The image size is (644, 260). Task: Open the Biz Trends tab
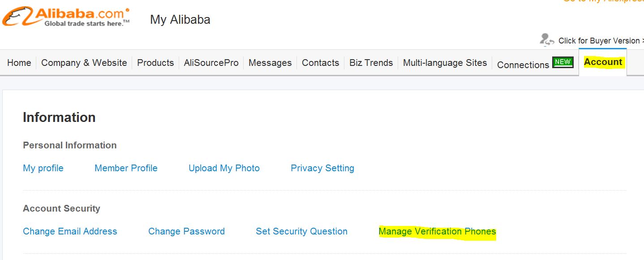(x=371, y=63)
